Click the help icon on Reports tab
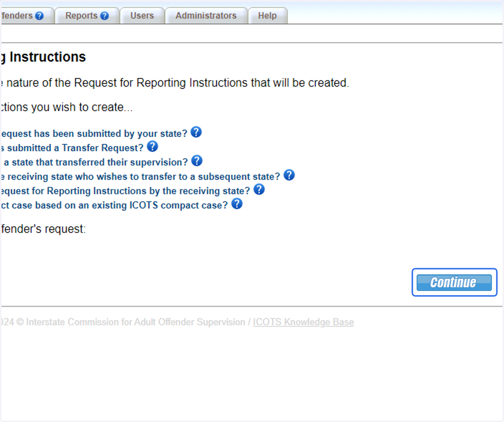The image size is (504, 422). (105, 16)
